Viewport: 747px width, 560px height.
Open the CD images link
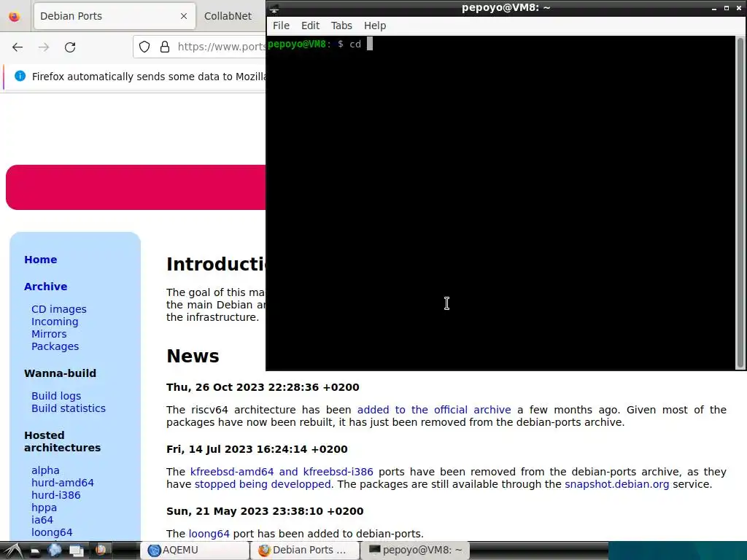click(59, 309)
